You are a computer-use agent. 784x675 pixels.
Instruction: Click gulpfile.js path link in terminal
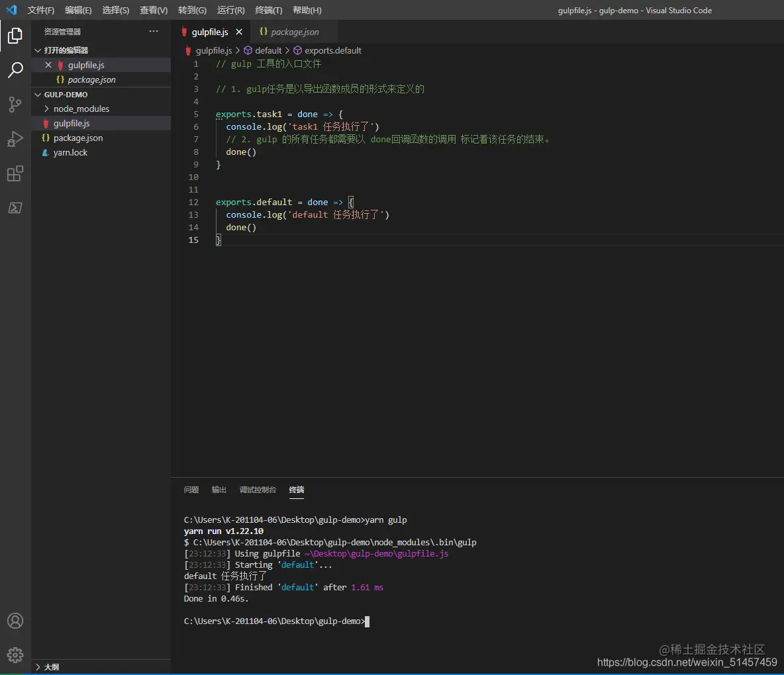pyautogui.click(x=376, y=554)
